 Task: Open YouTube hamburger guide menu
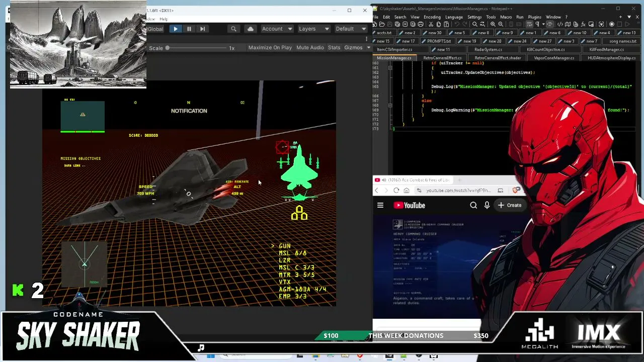(x=380, y=205)
